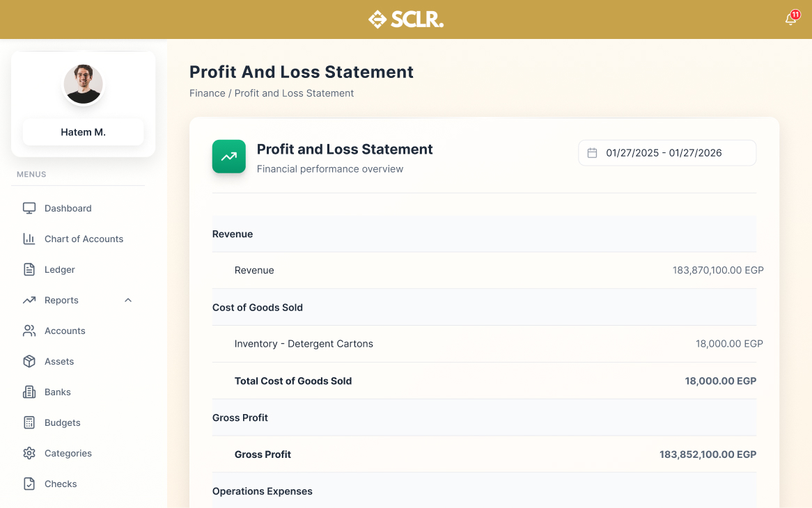
Task: Click the calendar icon in date field
Action: coord(592,153)
